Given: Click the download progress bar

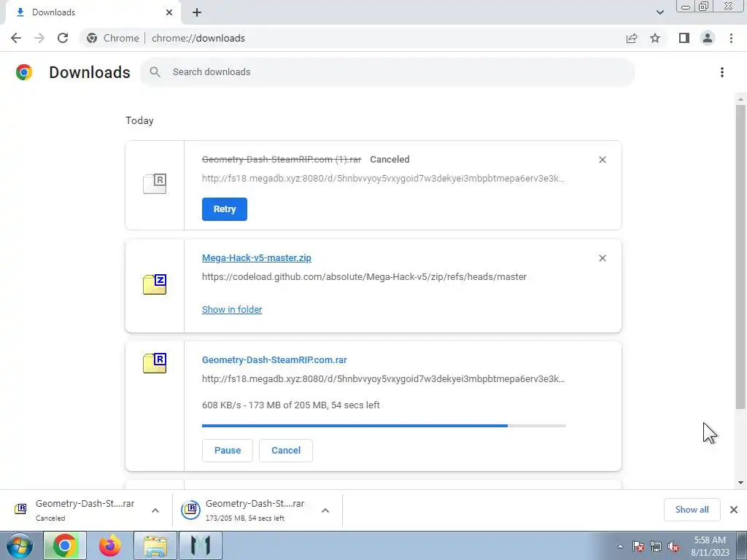Looking at the screenshot, I should click(384, 426).
